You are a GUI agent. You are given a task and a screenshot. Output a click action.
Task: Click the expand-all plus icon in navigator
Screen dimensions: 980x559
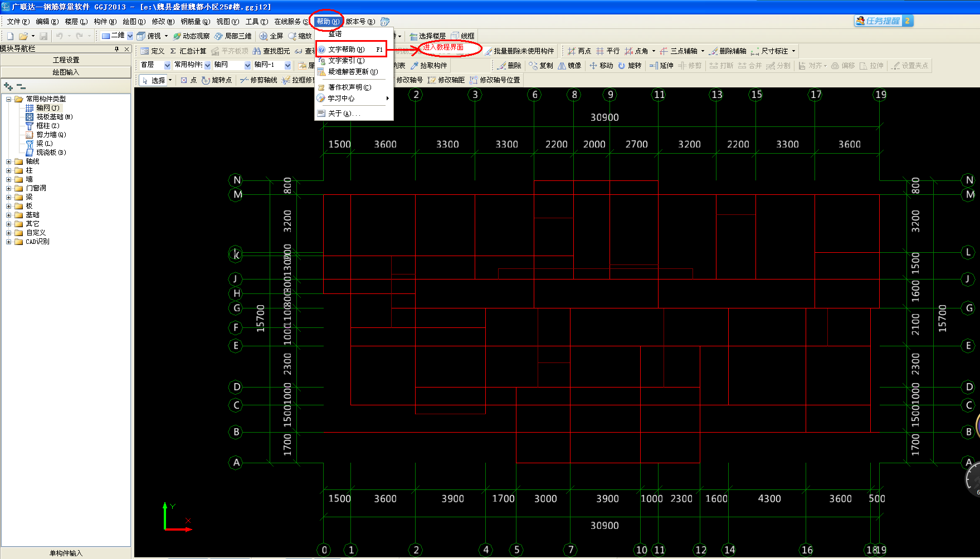(x=8, y=86)
